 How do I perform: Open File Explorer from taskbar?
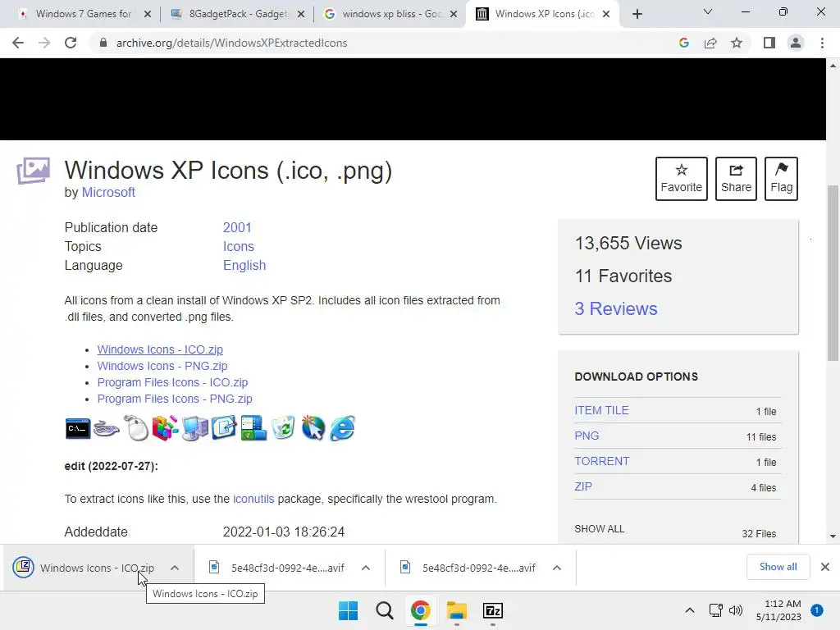point(457,610)
